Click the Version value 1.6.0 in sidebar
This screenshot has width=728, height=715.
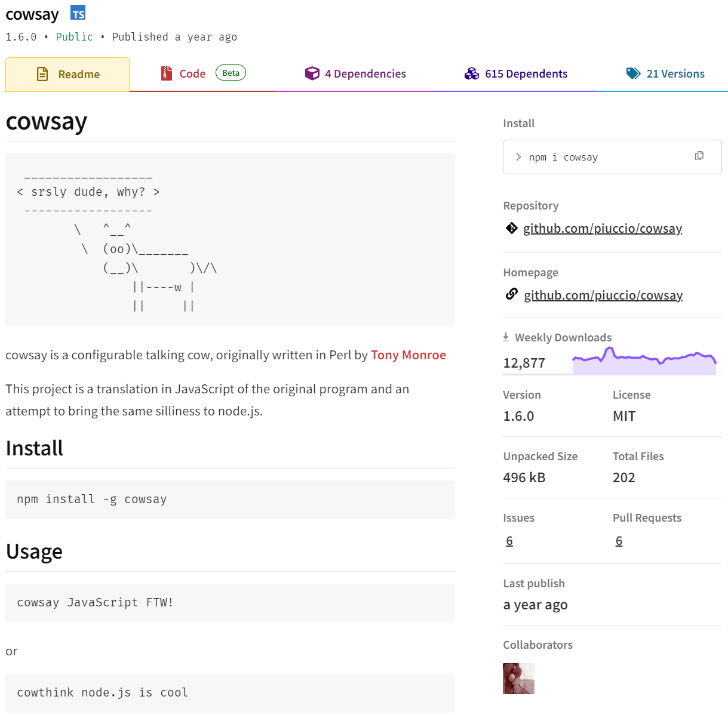click(518, 416)
